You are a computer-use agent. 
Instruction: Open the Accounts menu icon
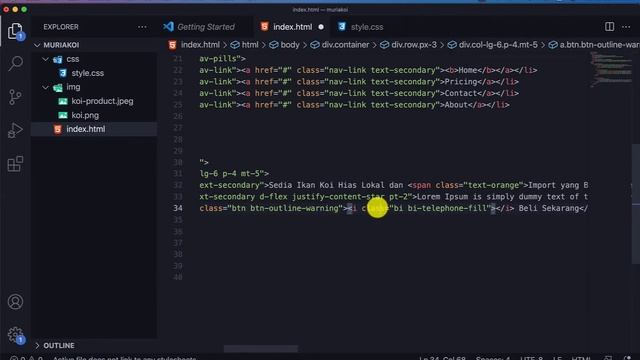point(15,302)
